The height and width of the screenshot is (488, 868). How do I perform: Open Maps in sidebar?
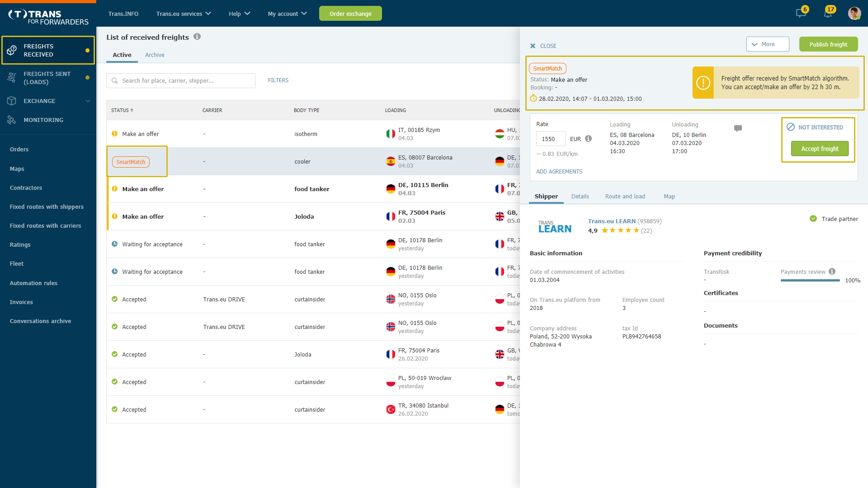(x=17, y=169)
